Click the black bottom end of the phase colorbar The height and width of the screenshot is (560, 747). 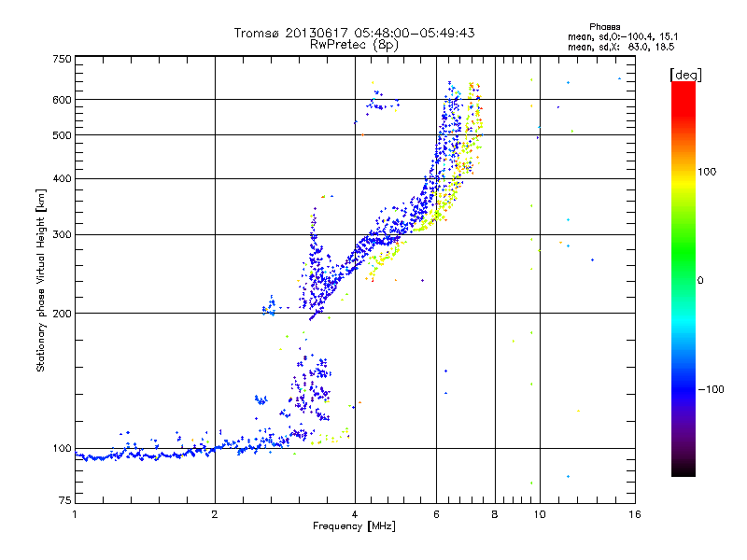684,470
